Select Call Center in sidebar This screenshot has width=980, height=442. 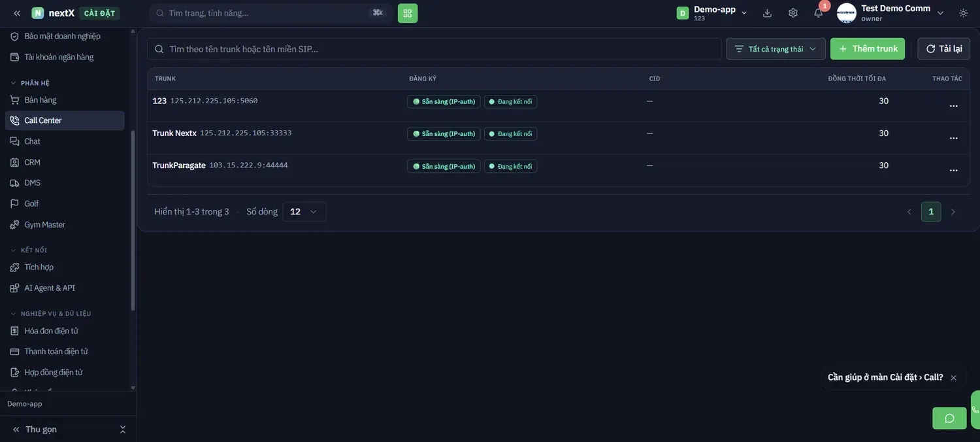pos(65,120)
